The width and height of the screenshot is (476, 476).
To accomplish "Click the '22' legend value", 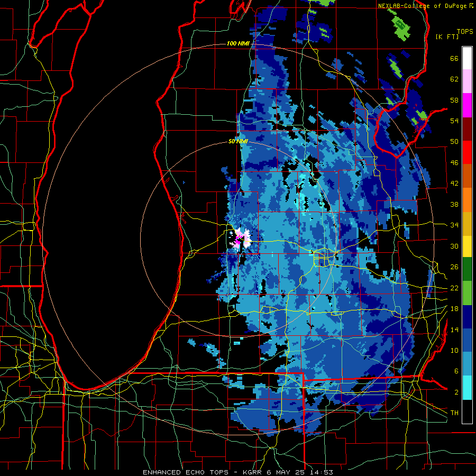I will pyautogui.click(x=454, y=288).
